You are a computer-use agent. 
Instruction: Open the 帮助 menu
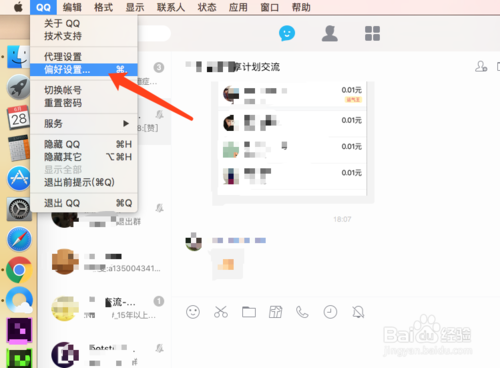tap(301, 7)
